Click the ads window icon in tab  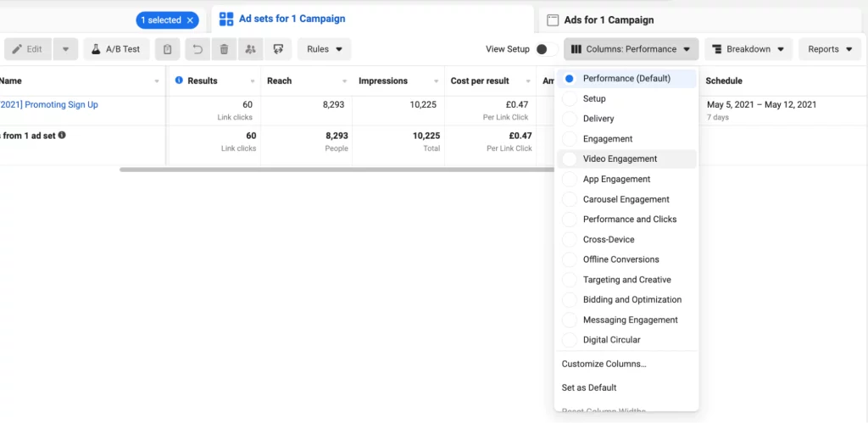tap(553, 20)
